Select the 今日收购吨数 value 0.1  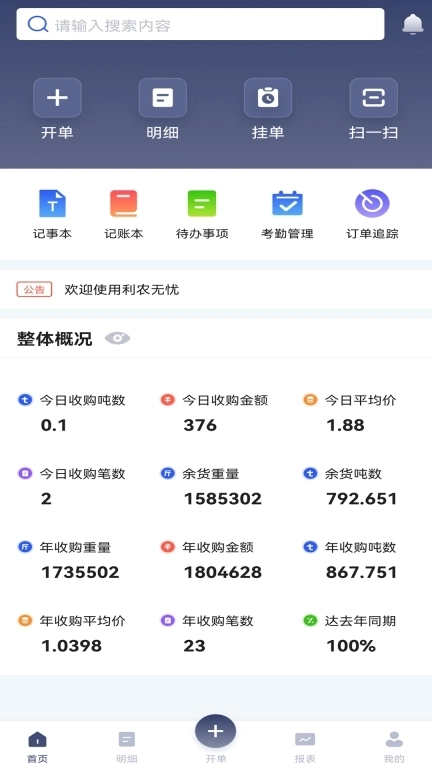coord(53,425)
